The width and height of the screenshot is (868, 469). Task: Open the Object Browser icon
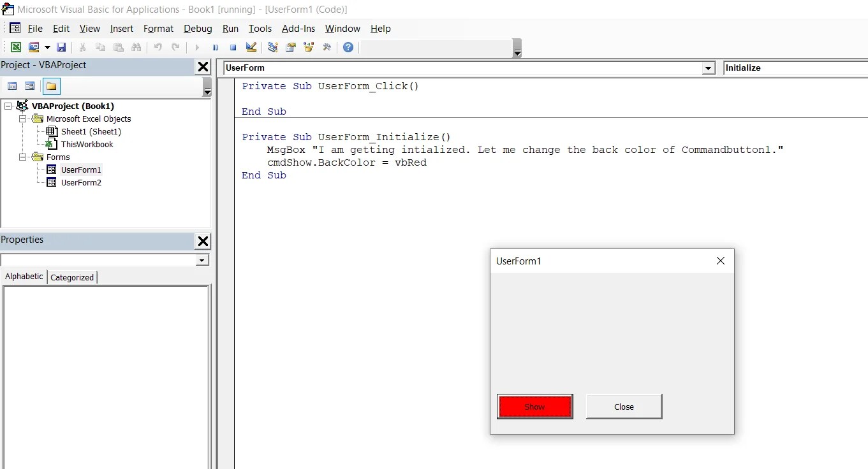pos(309,47)
